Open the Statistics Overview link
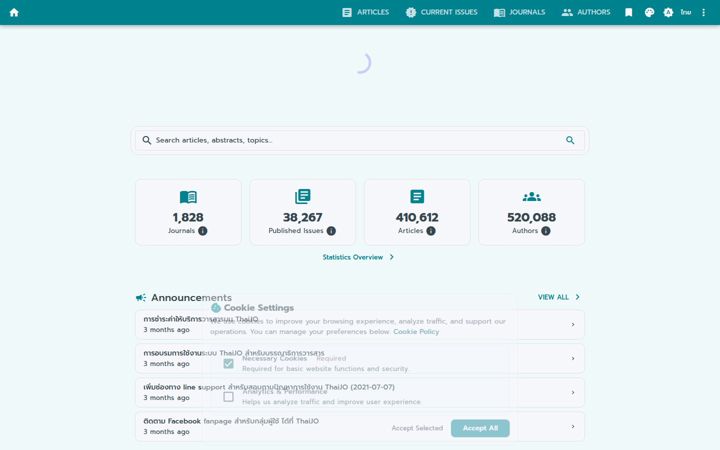 pos(358,257)
